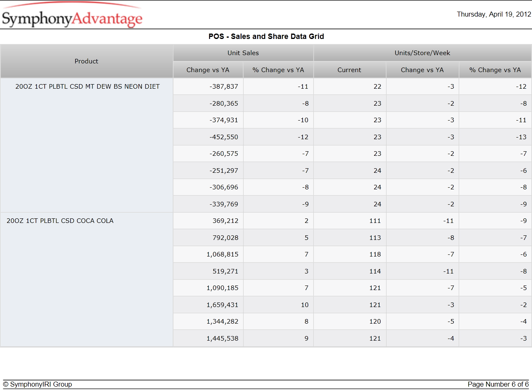Click the Current value 114
This screenshot has width=532, height=392.
(x=375, y=271)
